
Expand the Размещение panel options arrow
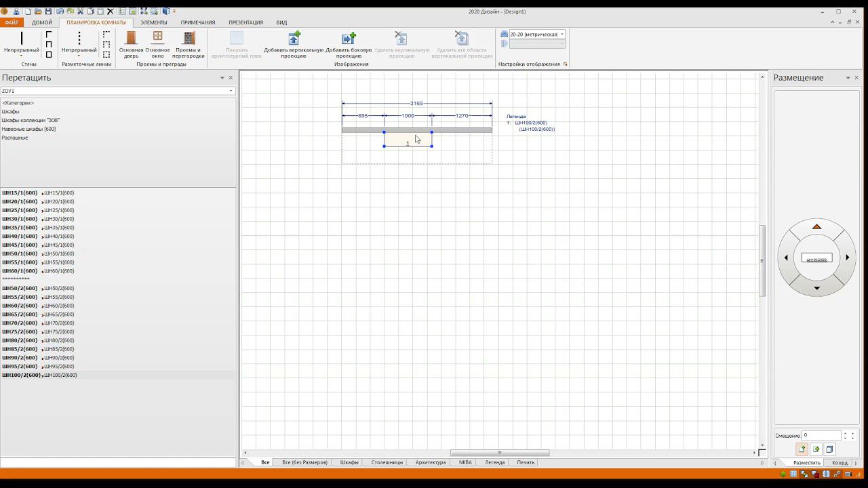848,78
